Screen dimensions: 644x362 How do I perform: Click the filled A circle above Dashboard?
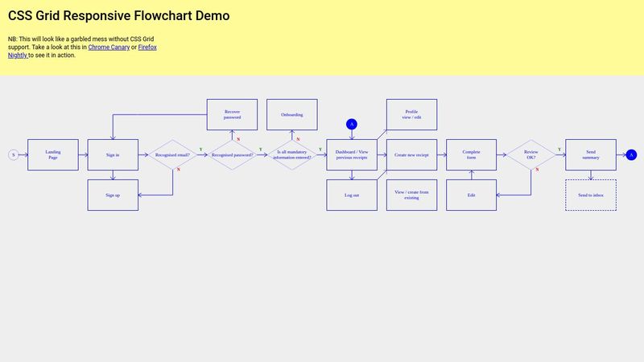(351, 124)
